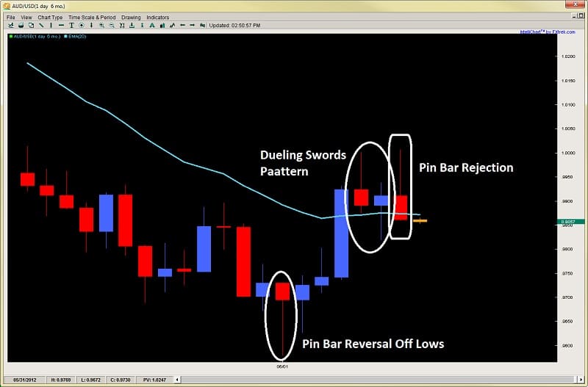Click the green letter A toolbar icon
The height and width of the screenshot is (387, 588).
coord(152,26)
